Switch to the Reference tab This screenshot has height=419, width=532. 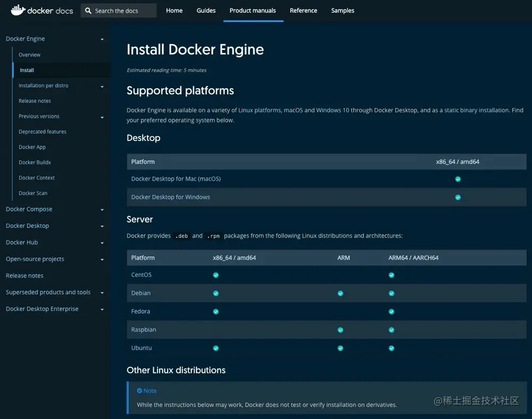tap(303, 10)
